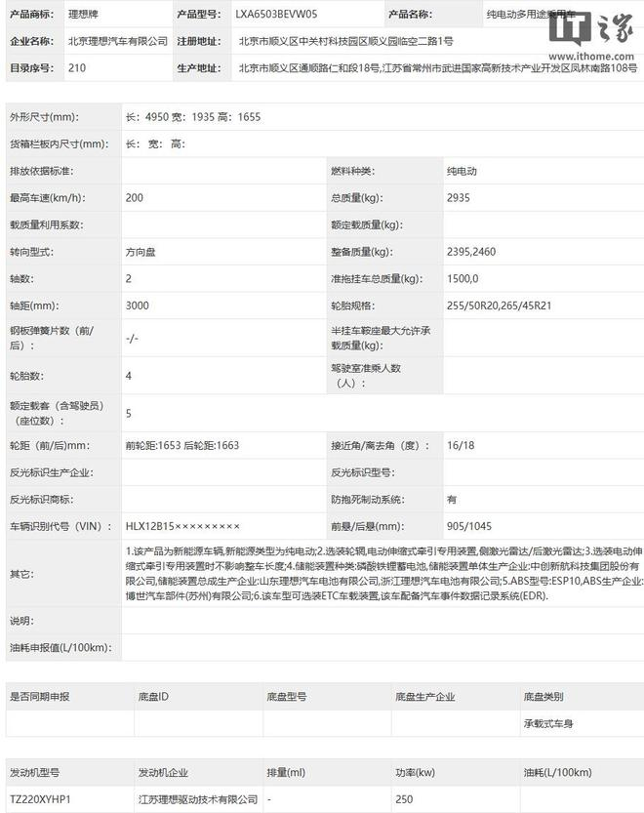
Task: Click the 油耗申报值(L/100km) label
Action: coord(60,648)
